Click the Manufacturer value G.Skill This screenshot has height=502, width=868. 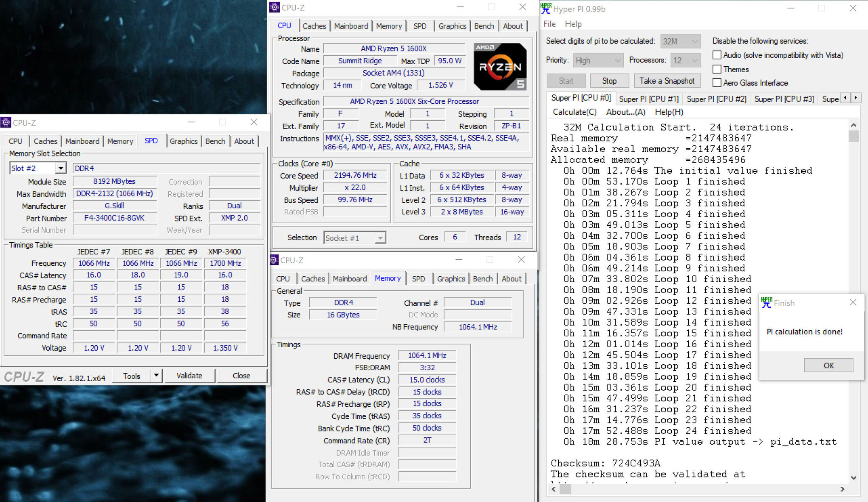[115, 206]
